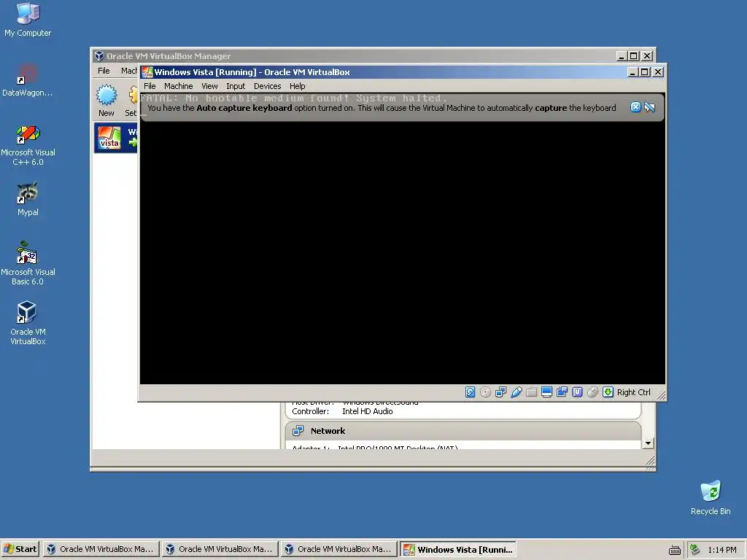Maximize the VirtualBox Manager window

pos(633,55)
